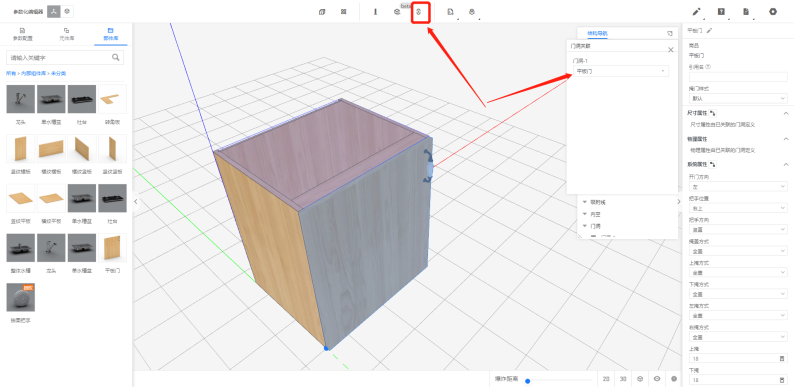Viewport: 794px width, 387px height.
Task: Click the link icon next to 板件属性
Action: point(713,165)
